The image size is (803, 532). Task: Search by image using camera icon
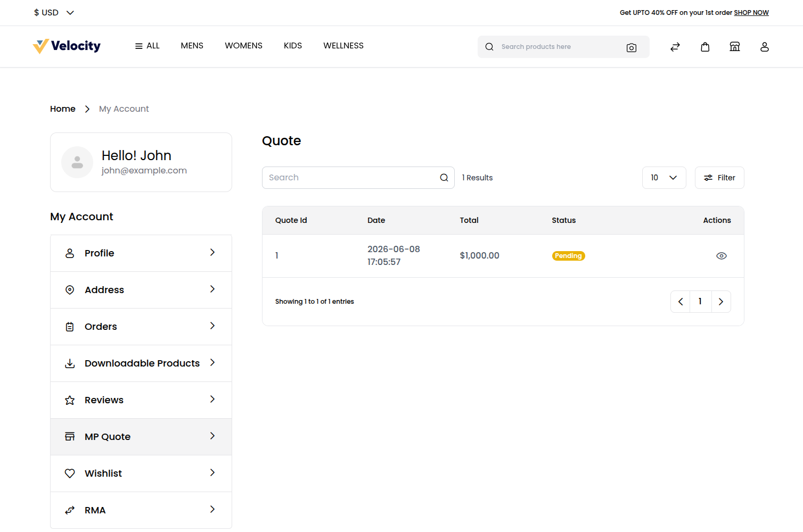pos(632,47)
